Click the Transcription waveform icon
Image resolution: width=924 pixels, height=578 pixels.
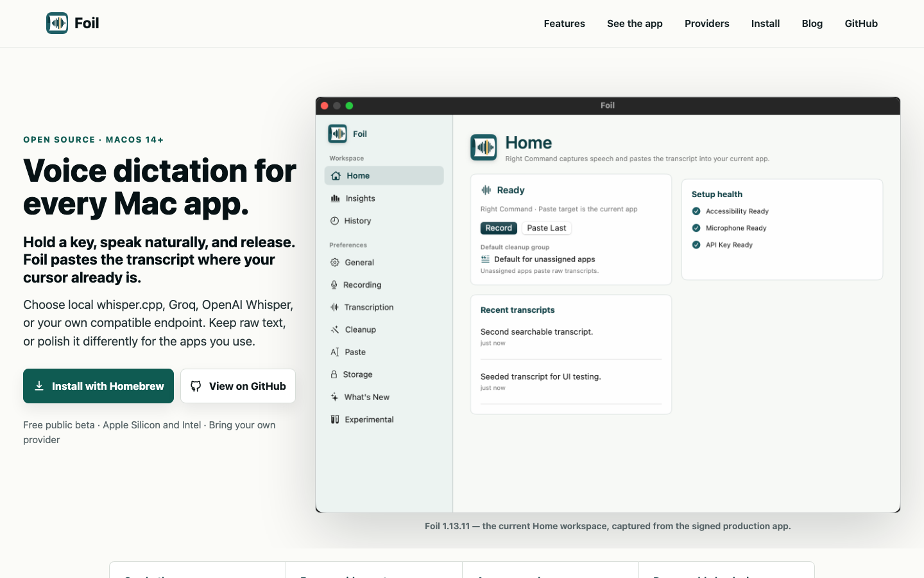(334, 308)
